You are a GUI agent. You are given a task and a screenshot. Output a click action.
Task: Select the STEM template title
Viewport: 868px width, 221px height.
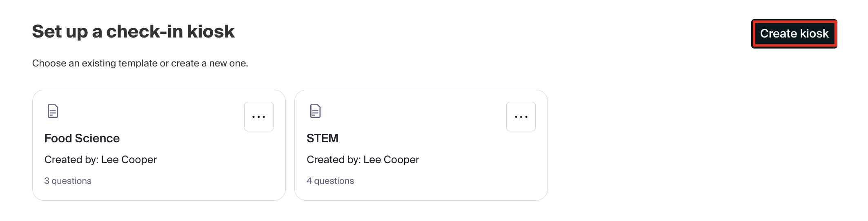click(x=323, y=138)
